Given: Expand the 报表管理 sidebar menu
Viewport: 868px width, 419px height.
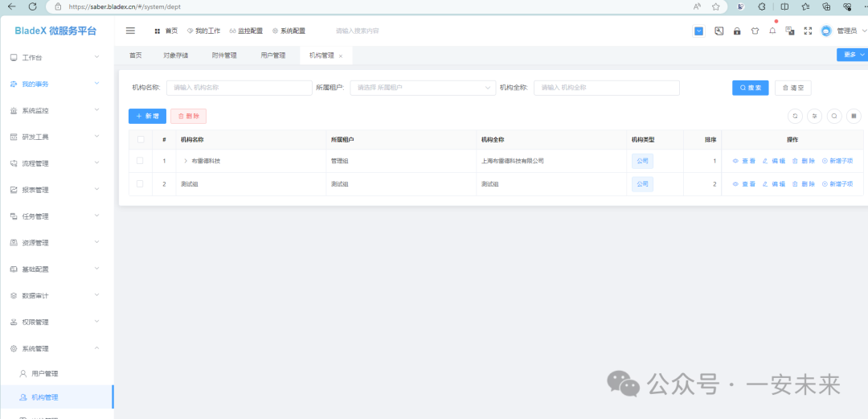Looking at the screenshot, I should coord(57,190).
